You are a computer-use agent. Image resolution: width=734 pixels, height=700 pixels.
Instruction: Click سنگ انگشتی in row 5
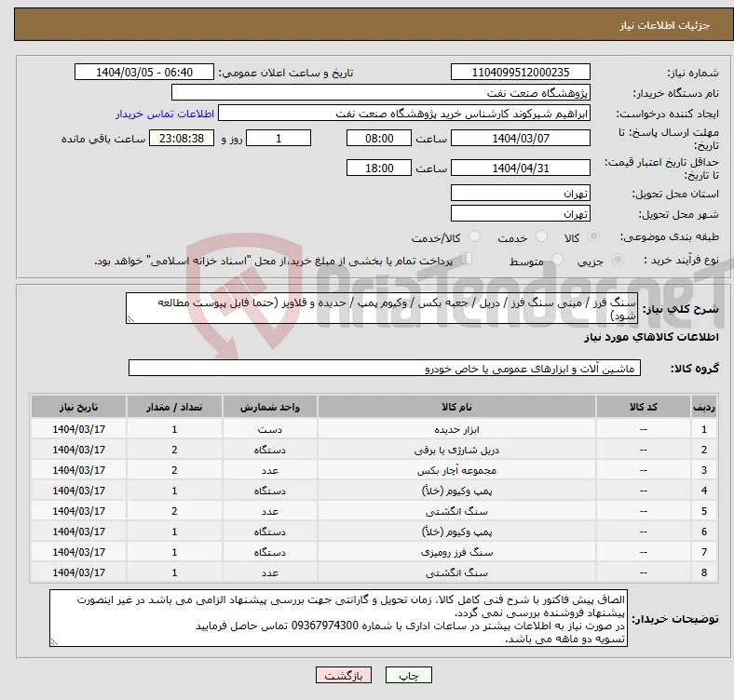(456, 511)
